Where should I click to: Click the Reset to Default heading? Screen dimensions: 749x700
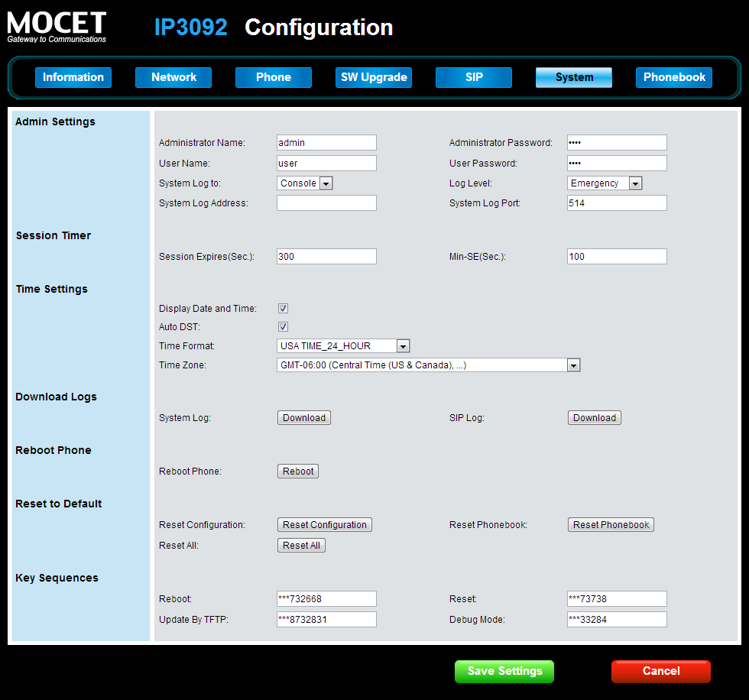click(x=59, y=504)
